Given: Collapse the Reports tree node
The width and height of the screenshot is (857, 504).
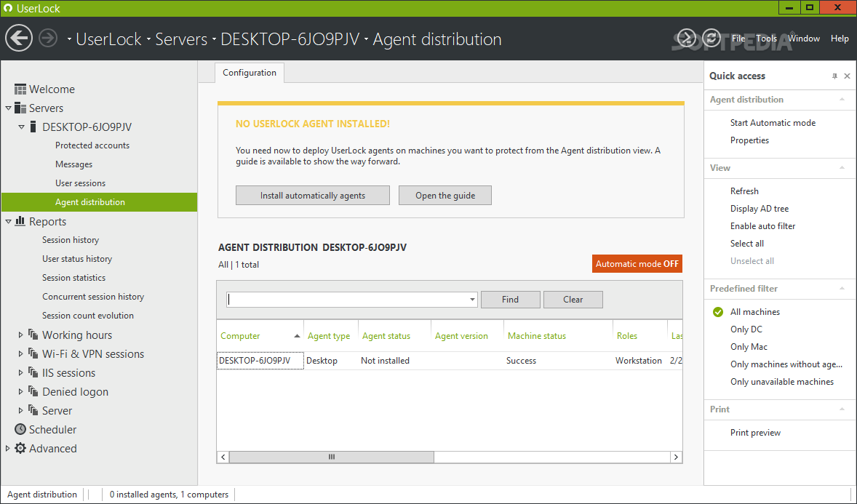Looking at the screenshot, I should point(8,221).
